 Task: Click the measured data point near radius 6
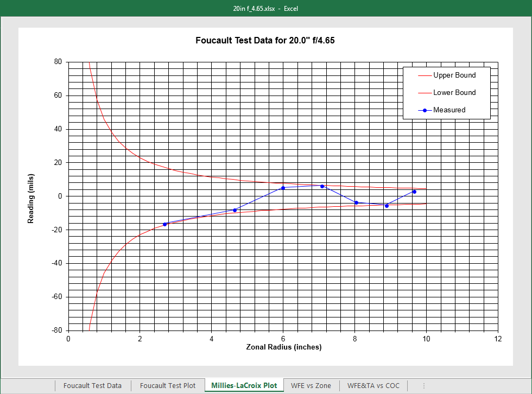[283, 188]
